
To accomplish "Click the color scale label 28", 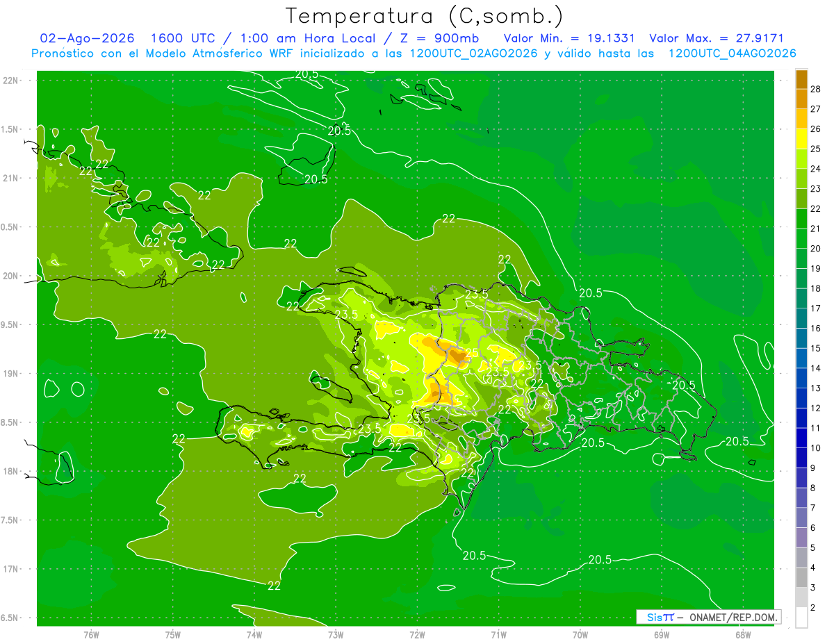I will click(816, 89).
